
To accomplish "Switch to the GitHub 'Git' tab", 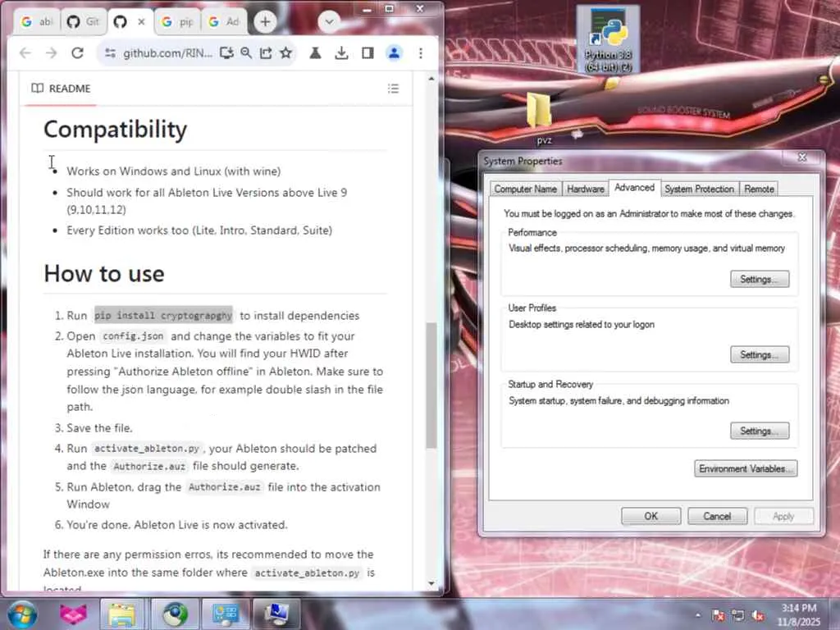I will (83, 21).
